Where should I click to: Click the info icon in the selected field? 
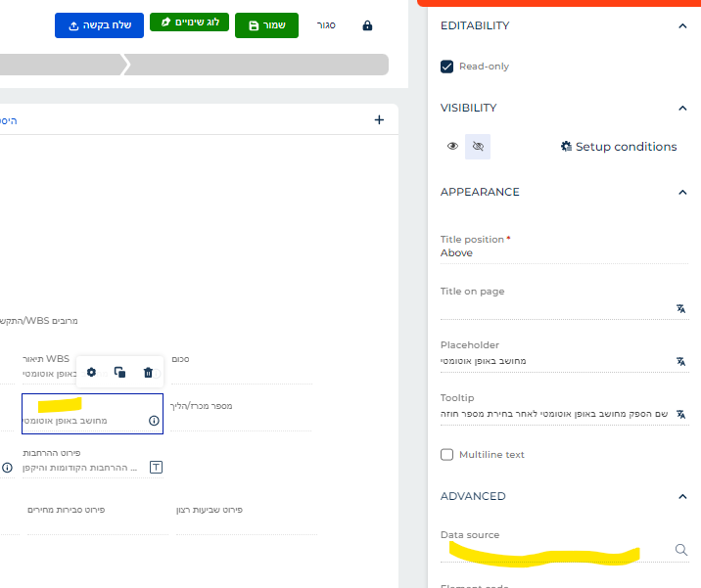(154, 421)
